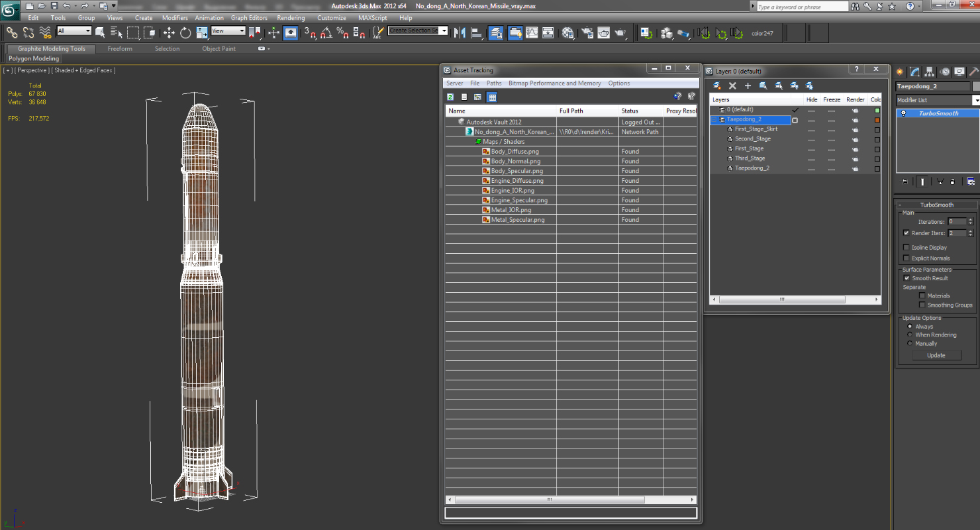Open Curve Editor from main toolbar
Screen dimensions: 980x530
(x=532, y=32)
